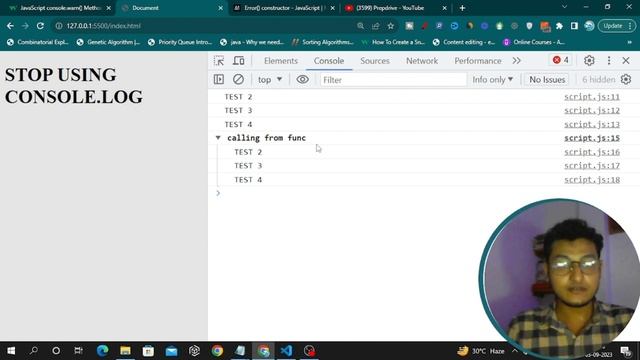This screenshot has height=360, width=640.
Task: Click the No Issues button
Action: click(x=547, y=80)
